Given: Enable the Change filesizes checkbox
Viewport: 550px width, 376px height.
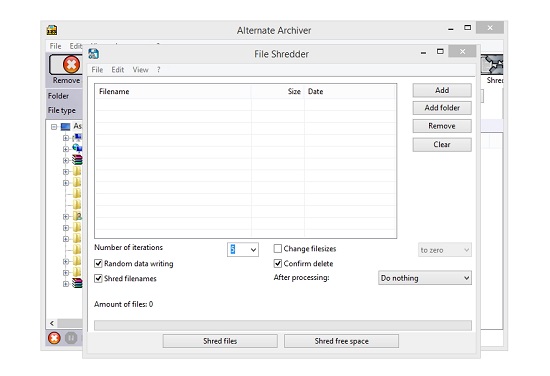Looking at the screenshot, I should point(277,249).
